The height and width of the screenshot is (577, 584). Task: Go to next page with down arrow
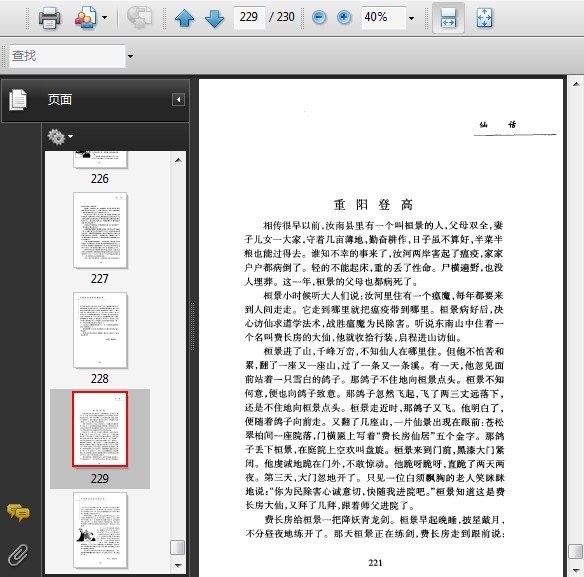click(214, 18)
